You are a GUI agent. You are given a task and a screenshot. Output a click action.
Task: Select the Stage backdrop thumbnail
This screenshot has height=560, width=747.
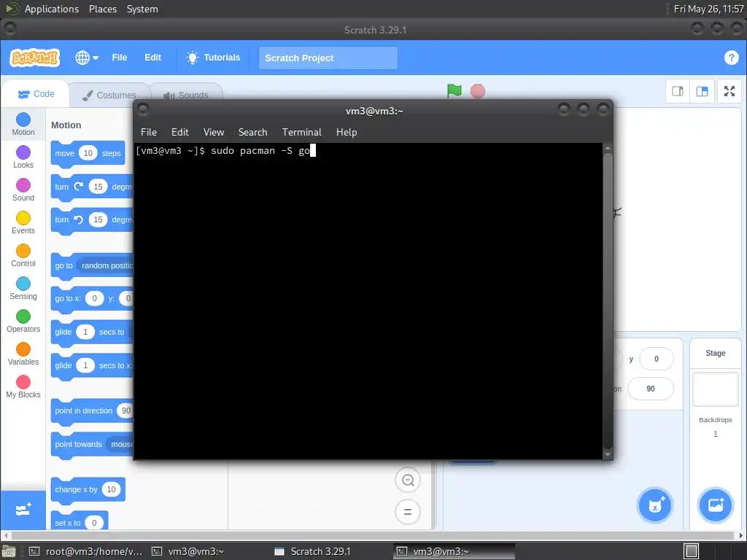pyautogui.click(x=715, y=389)
